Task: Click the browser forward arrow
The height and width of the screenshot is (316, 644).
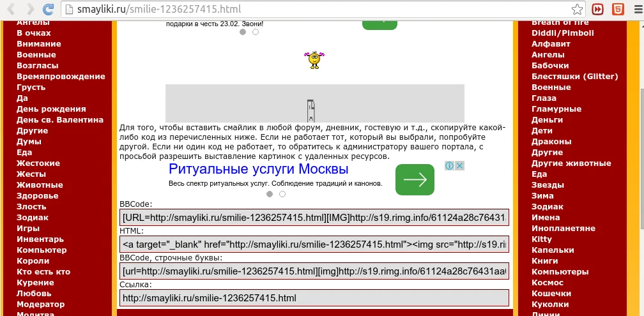Action: click(x=31, y=8)
